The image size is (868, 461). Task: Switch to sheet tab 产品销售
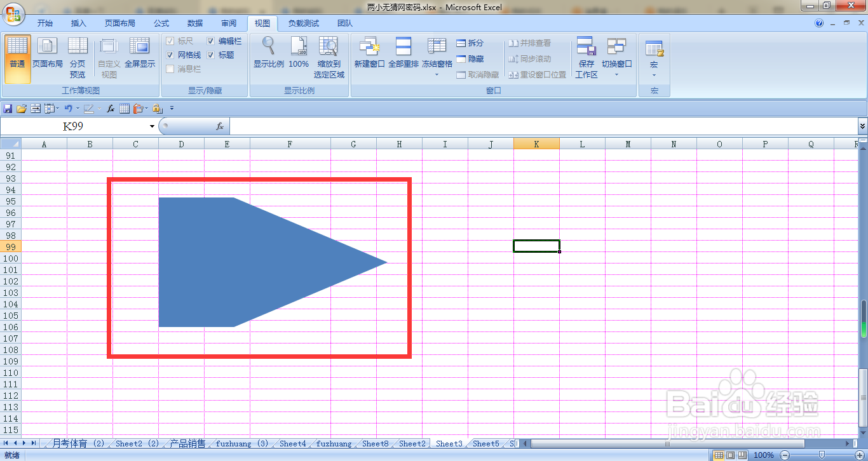(x=188, y=443)
